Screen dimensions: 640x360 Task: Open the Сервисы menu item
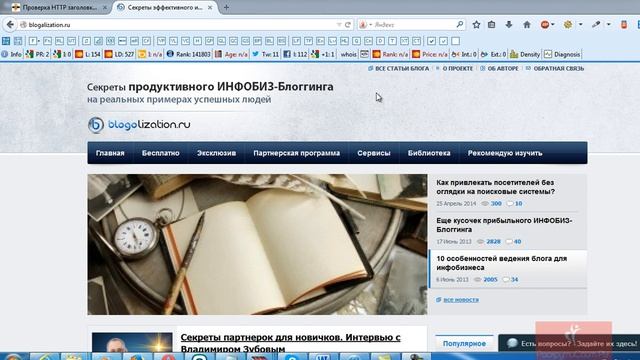click(x=374, y=153)
